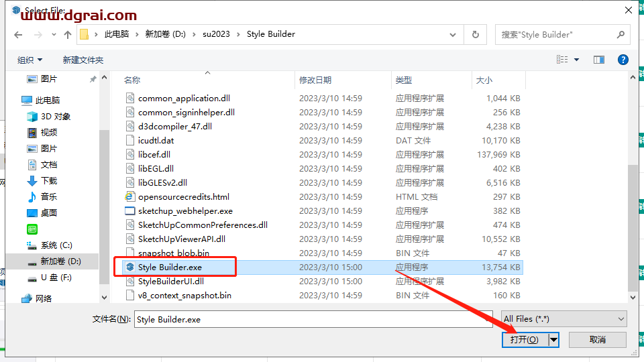Click the 文件名 filename input field
The height and width of the screenshot is (362, 644).
point(313,319)
